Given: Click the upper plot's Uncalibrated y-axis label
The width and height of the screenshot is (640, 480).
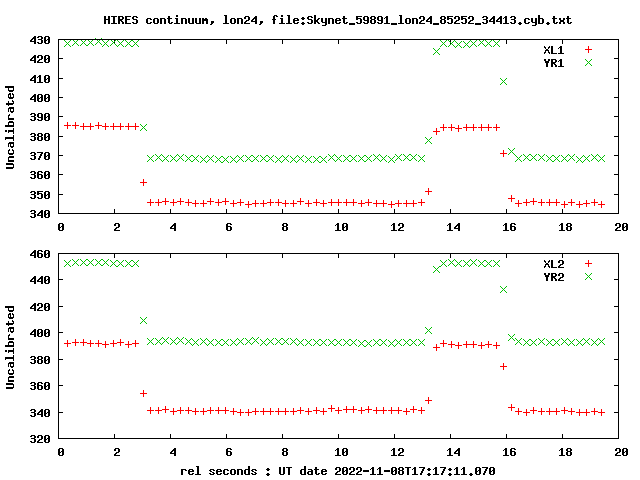Looking at the screenshot, I should [x=10, y=127].
